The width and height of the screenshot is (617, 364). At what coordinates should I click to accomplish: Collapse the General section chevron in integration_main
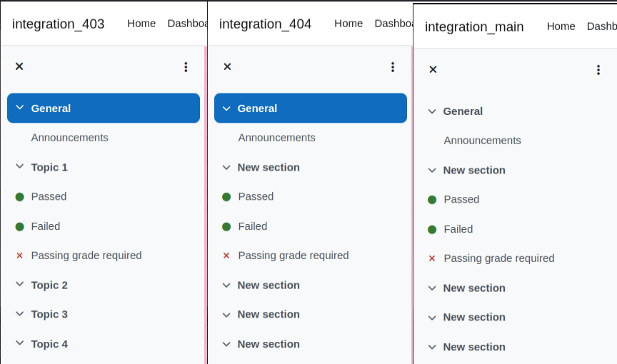tap(432, 111)
